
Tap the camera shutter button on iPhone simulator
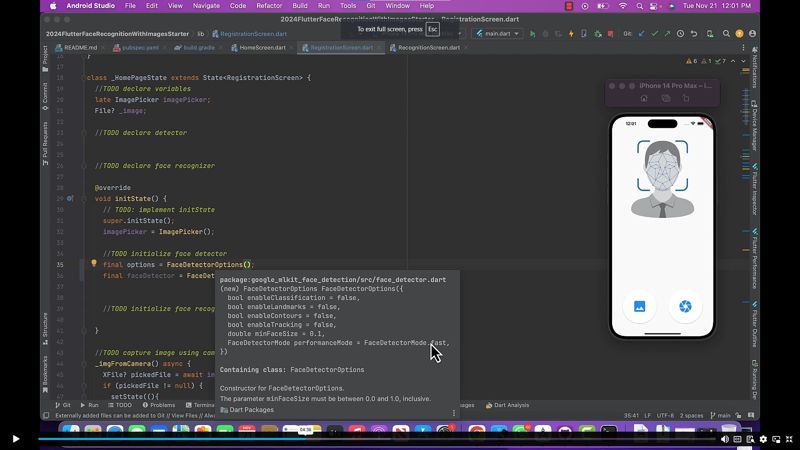tap(685, 306)
